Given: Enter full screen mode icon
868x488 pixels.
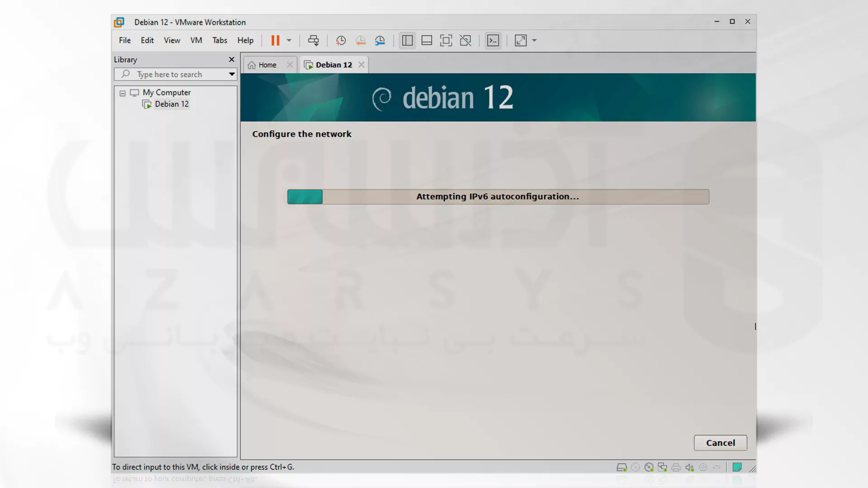Looking at the screenshot, I should [x=446, y=40].
